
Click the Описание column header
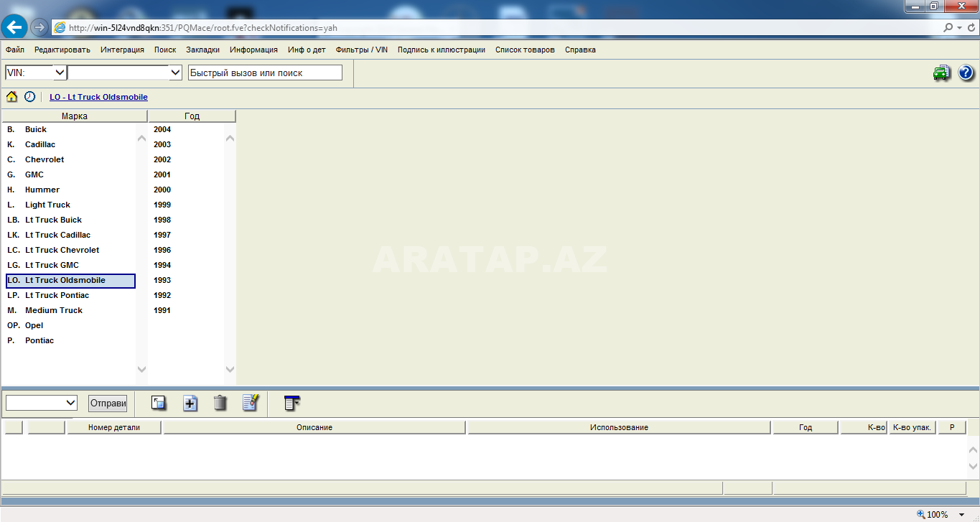coord(314,427)
